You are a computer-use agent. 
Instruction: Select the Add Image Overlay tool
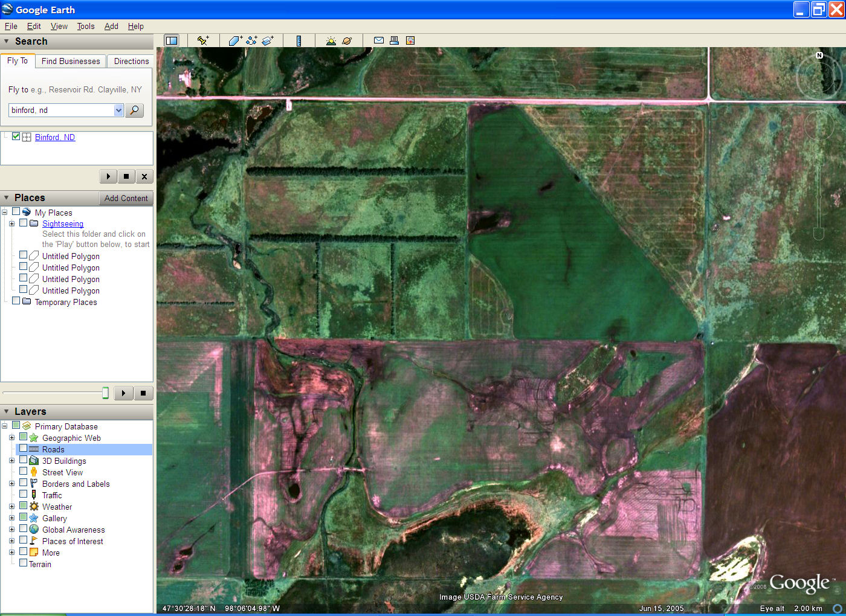(268, 40)
